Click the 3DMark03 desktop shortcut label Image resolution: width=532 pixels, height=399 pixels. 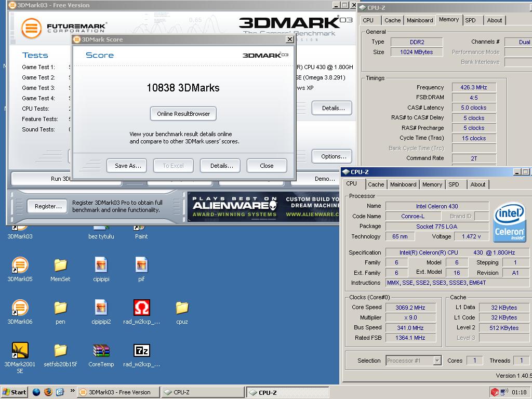tap(20, 236)
